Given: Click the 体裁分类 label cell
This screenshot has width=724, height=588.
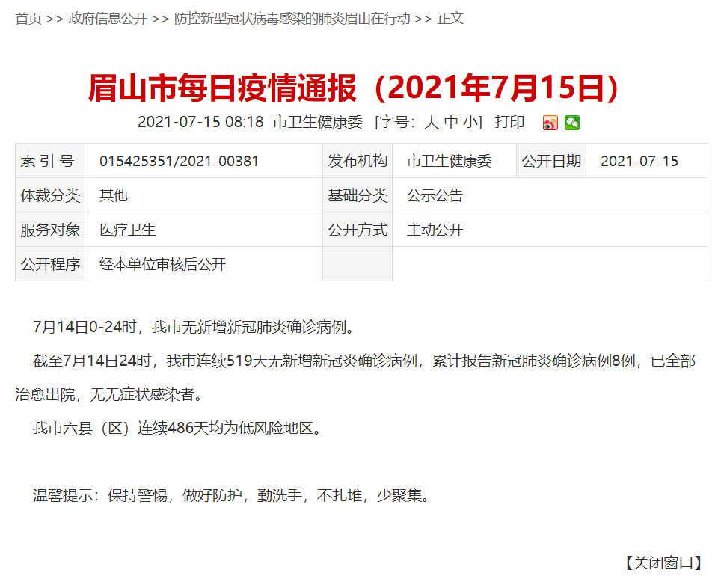Looking at the screenshot, I should tap(50, 195).
